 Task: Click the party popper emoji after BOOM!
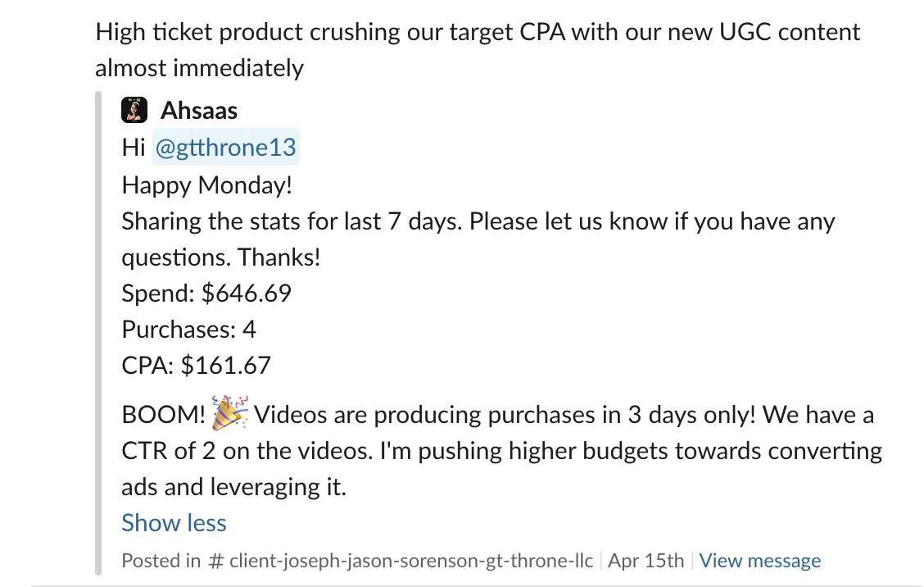pyautogui.click(x=230, y=413)
